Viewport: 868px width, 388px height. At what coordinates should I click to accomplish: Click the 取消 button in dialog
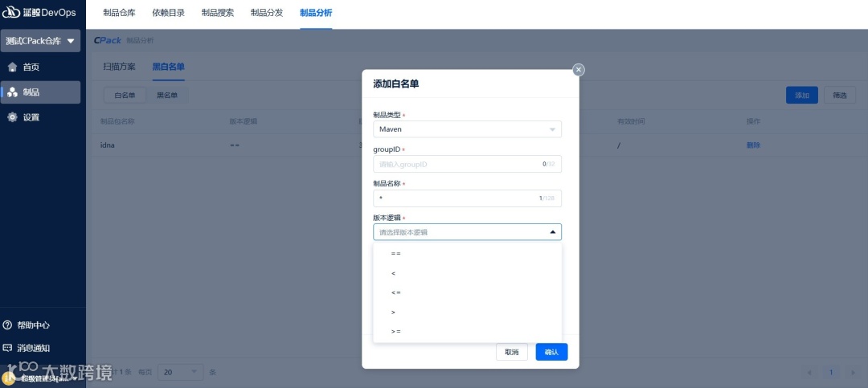511,352
